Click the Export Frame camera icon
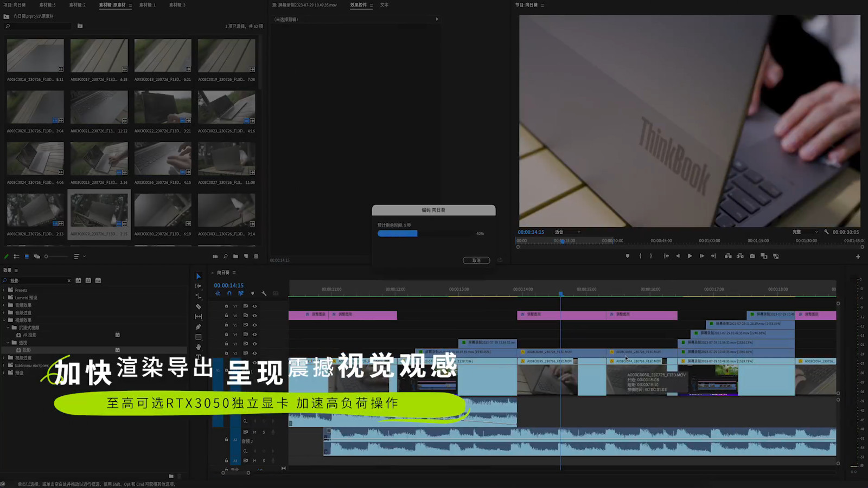868x488 pixels. pyautogui.click(x=752, y=256)
